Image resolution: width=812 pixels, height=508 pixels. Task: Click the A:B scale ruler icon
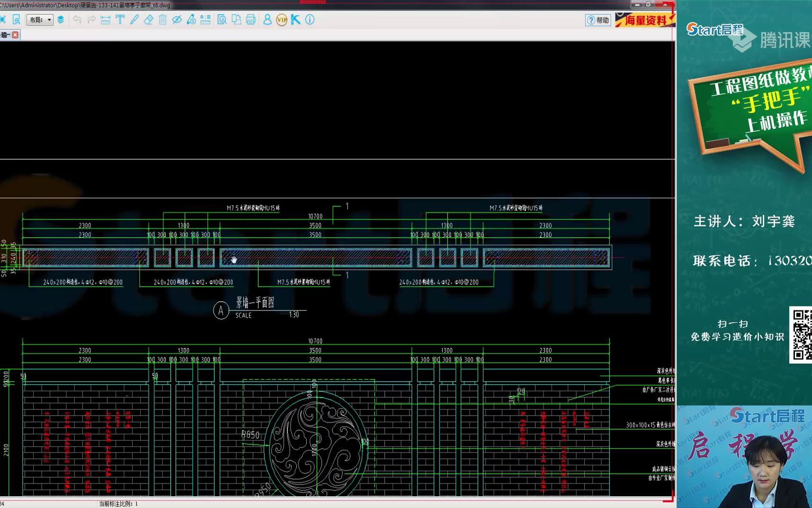(205, 20)
